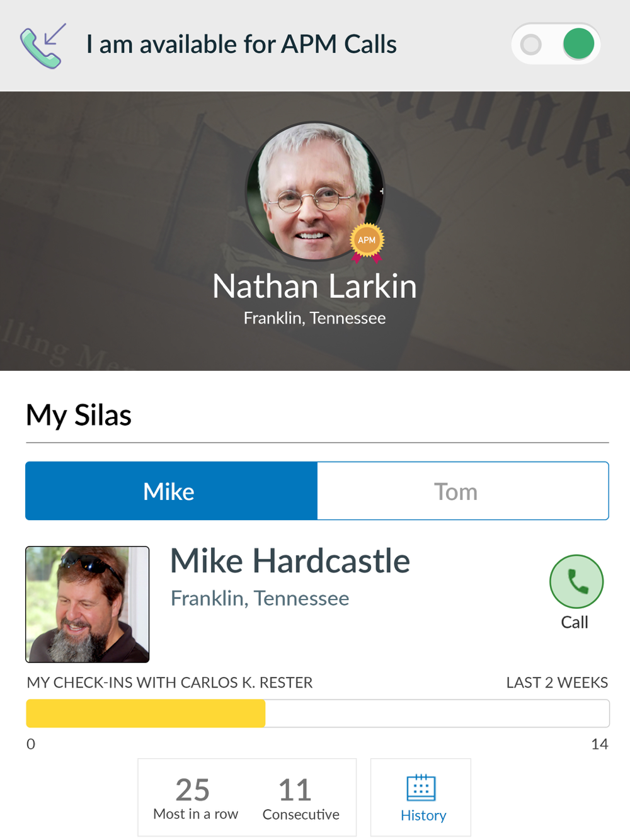The width and height of the screenshot is (630, 840).
Task: Click the LAST 2 WEEKS label
Action: [x=557, y=683]
